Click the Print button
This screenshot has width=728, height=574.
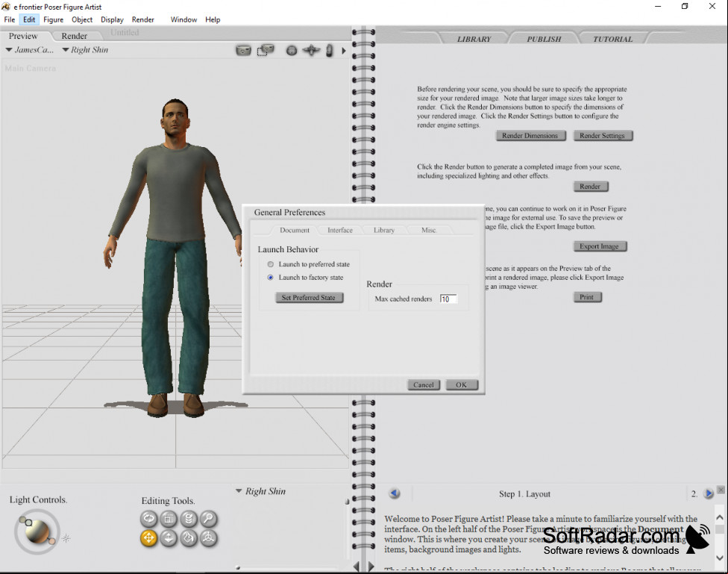coord(587,297)
